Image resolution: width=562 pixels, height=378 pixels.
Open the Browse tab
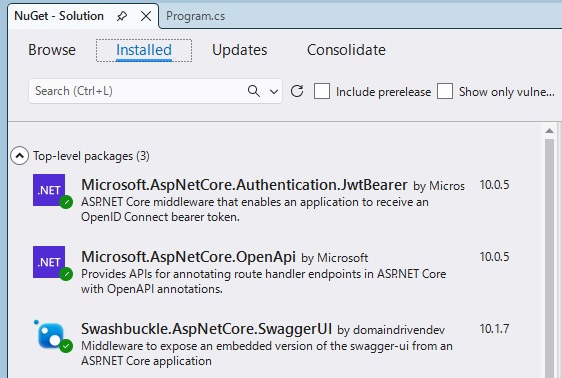52,50
